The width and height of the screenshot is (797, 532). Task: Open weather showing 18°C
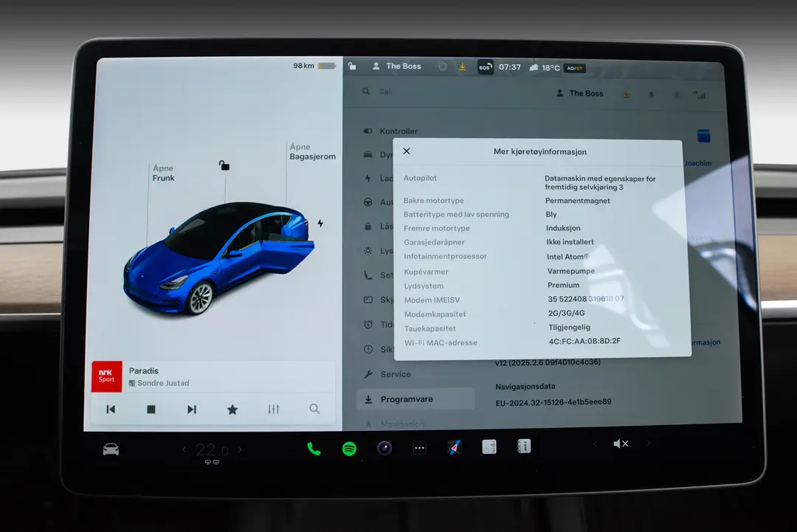pos(545,68)
